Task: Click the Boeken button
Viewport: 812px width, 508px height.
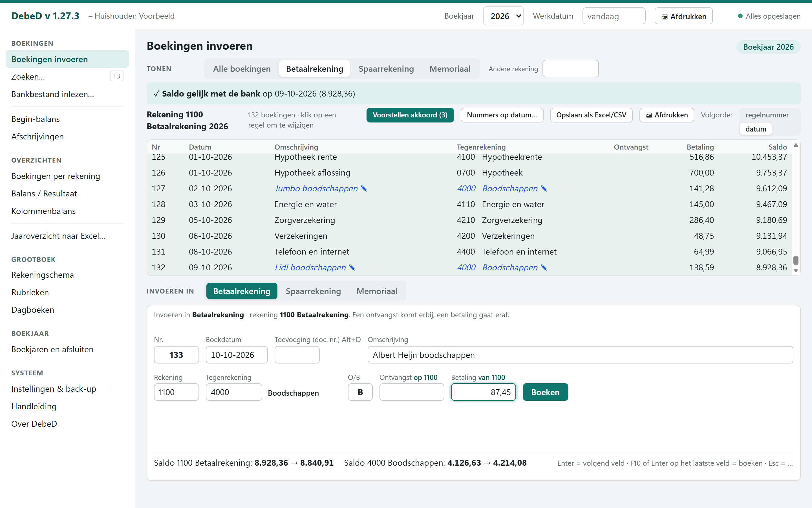Action: (545, 392)
